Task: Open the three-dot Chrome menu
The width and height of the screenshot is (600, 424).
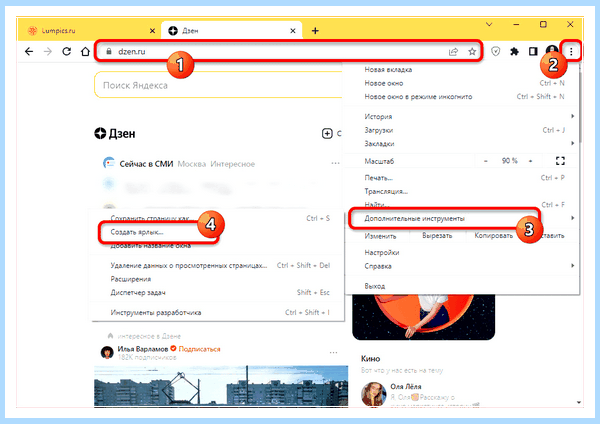Action: 571,51
